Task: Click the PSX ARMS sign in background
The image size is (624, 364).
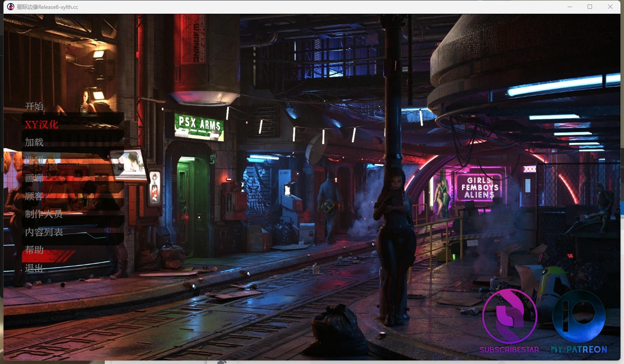Action: [199, 126]
